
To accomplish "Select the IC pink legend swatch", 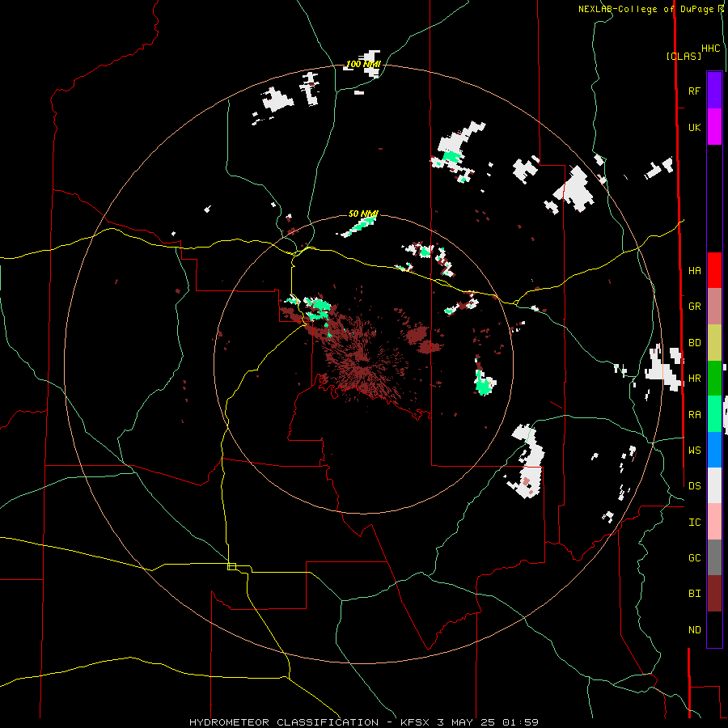I will coord(714,522).
